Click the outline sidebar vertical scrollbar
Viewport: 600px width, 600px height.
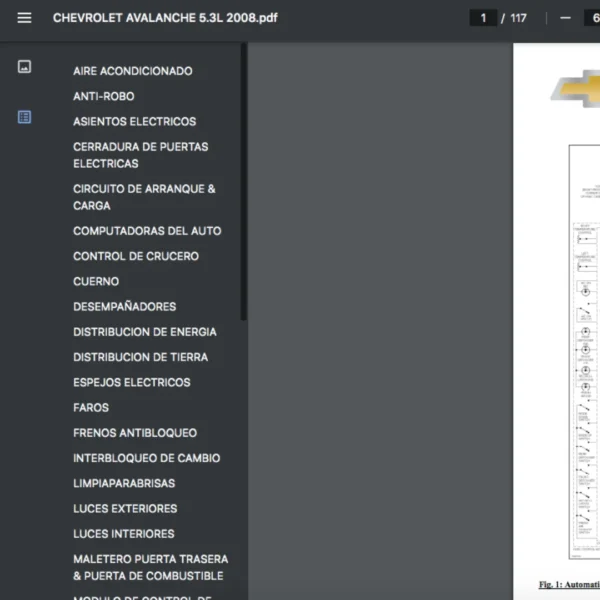point(244,180)
